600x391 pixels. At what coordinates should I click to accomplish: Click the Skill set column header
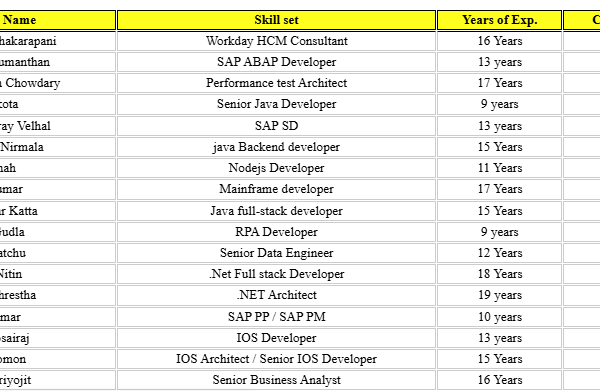(x=276, y=20)
